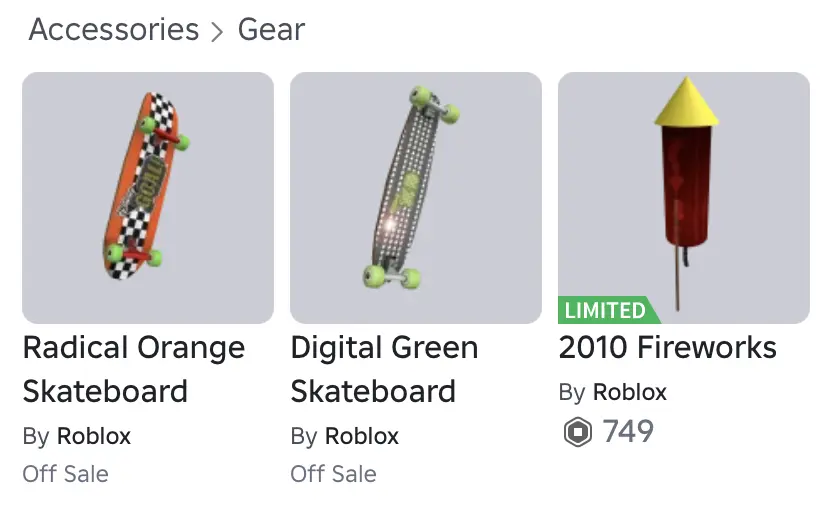
Task: Open Roblox creator link under 2010 Fireworks
Action: [x=630, y=392]
